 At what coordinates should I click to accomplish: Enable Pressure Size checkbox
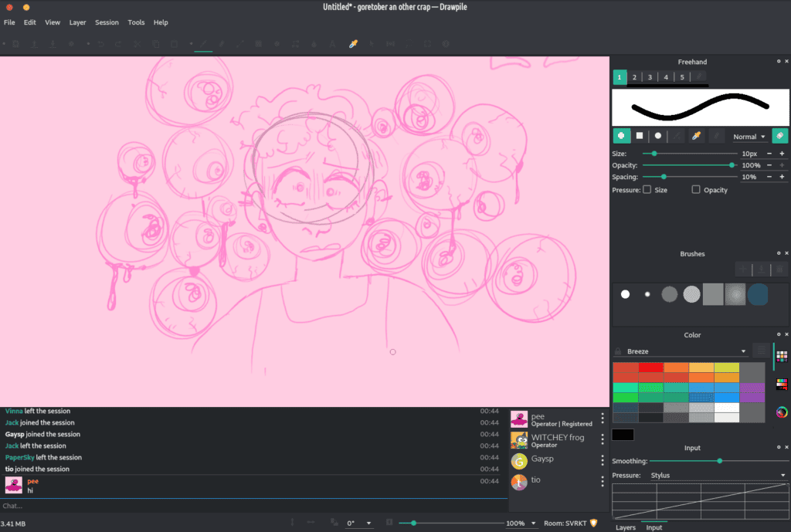coord(647,189)
